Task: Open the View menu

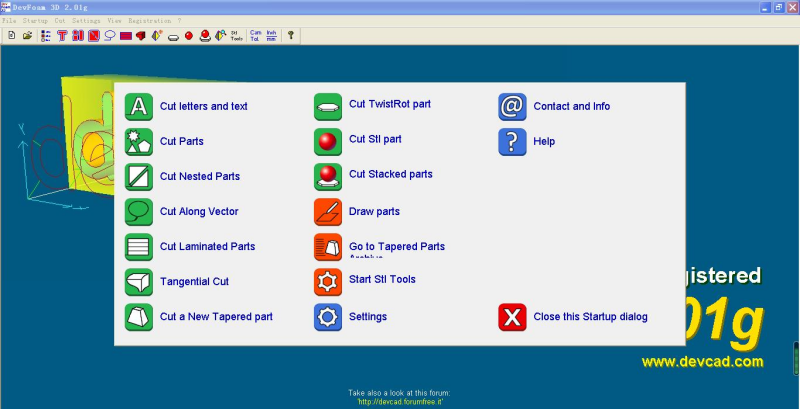Action: pyautogui.click(x=114, y=21)
